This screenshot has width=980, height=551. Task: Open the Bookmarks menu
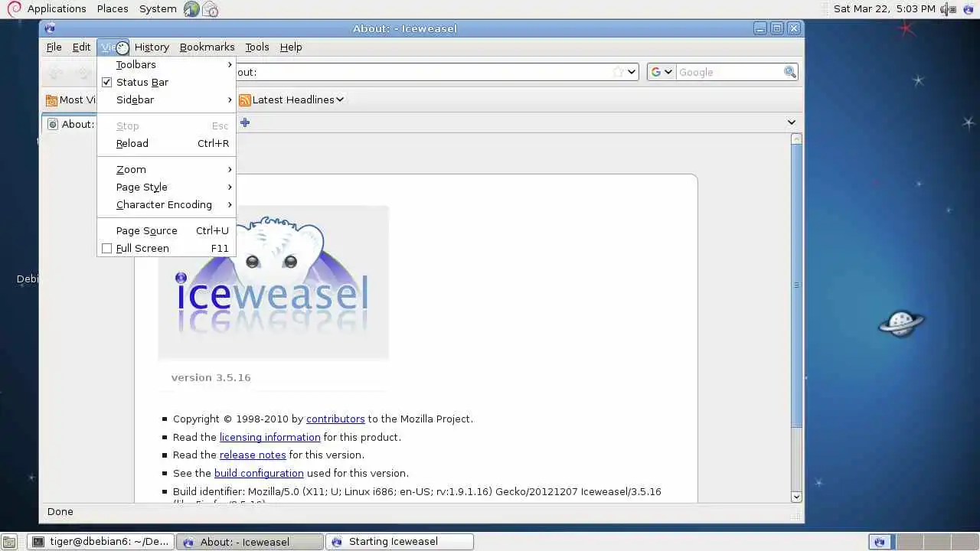click(x=207, y=47)
